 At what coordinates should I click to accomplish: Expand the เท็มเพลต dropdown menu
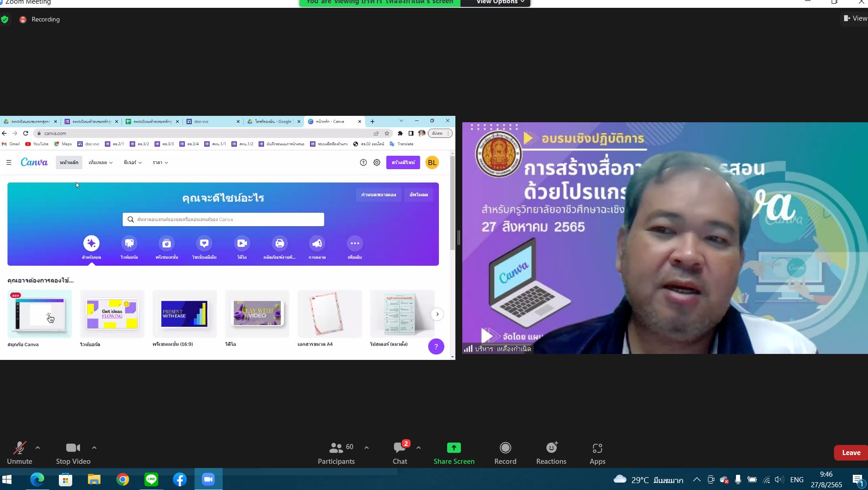(x=100, y=162)
